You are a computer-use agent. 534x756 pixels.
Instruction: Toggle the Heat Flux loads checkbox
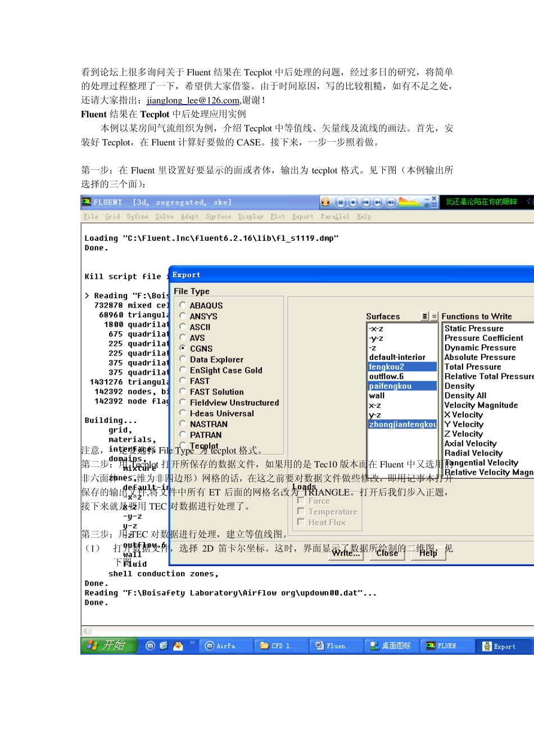tap(301, 522)
